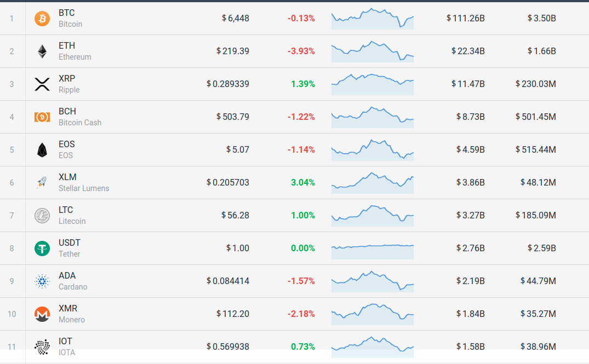Click the Bitcoin Cash logo icon
Screen dimensions: 589x364
point(42,117)
